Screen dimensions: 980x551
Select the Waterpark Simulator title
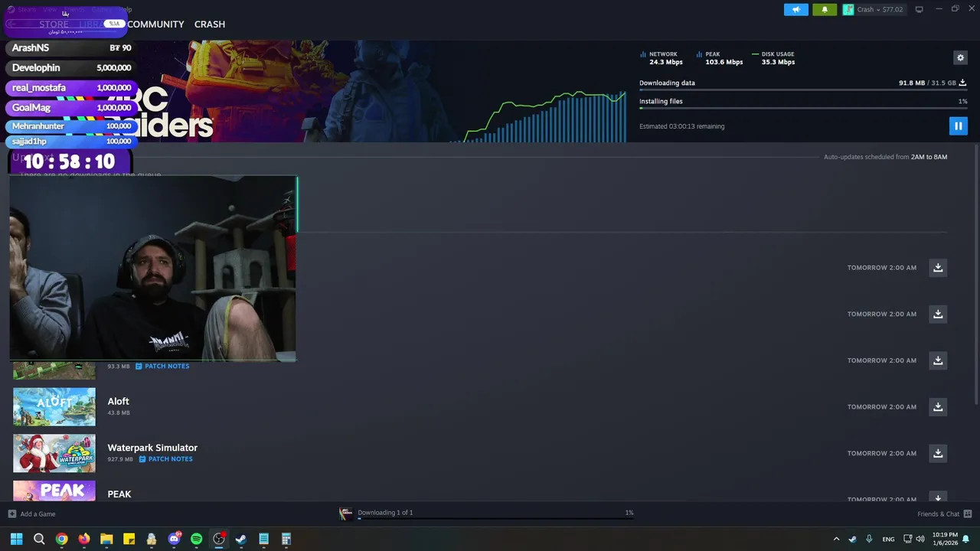click(152, 448)
